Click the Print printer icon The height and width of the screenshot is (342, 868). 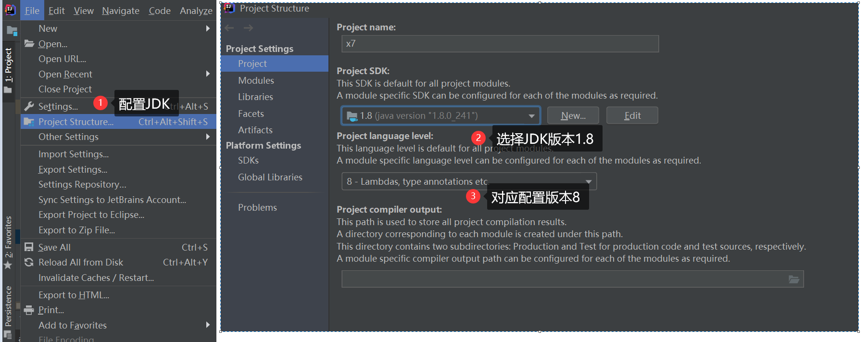click(29, 310)
